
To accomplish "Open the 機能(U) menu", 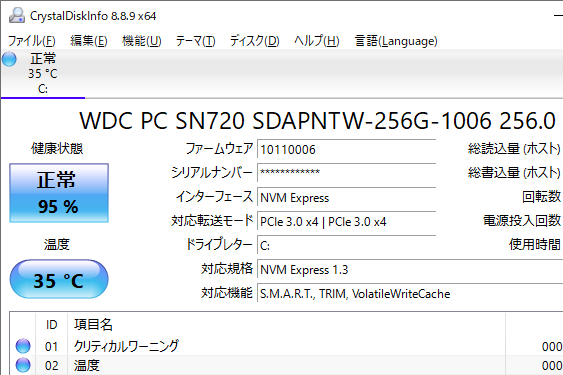I will [x=141, y=41].
